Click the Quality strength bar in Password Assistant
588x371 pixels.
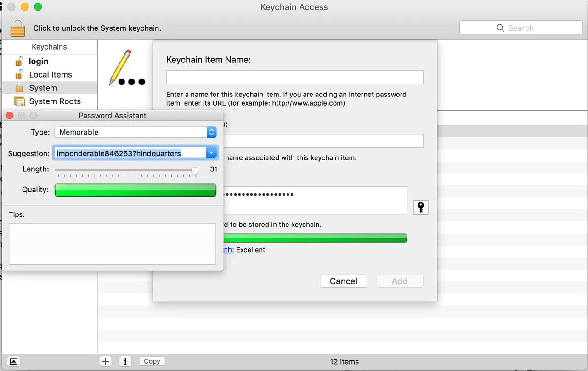(x=136, y=190)
